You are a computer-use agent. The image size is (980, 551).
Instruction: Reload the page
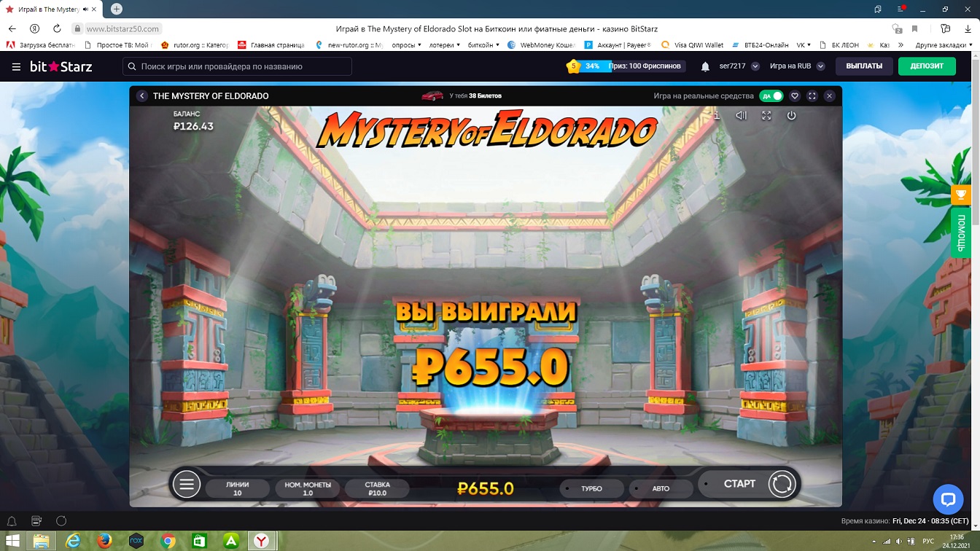point(57,28)
